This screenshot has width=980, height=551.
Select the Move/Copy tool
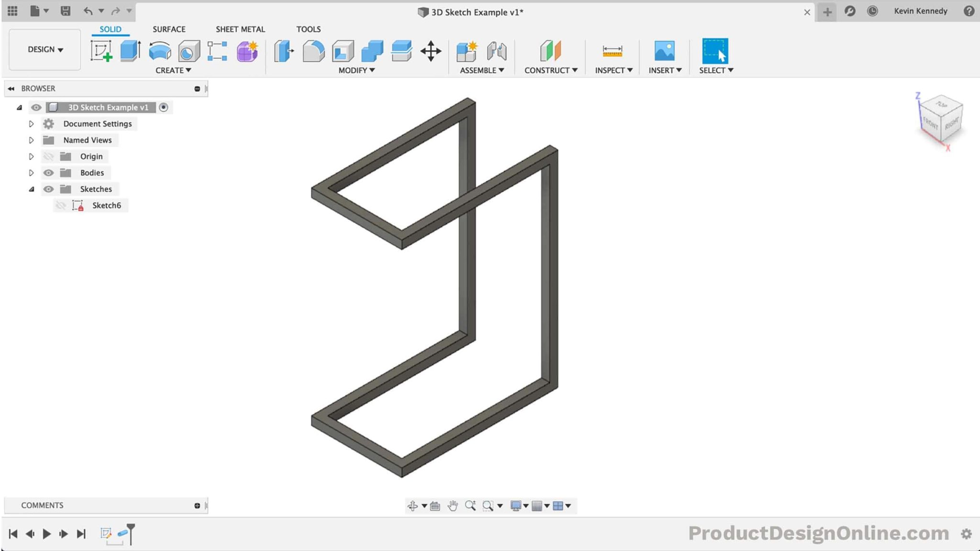pos(431,50)
